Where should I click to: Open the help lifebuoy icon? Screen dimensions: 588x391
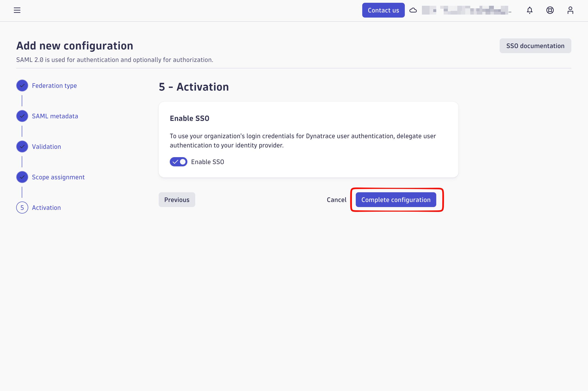pyautogui.click(x=550, y=10)
